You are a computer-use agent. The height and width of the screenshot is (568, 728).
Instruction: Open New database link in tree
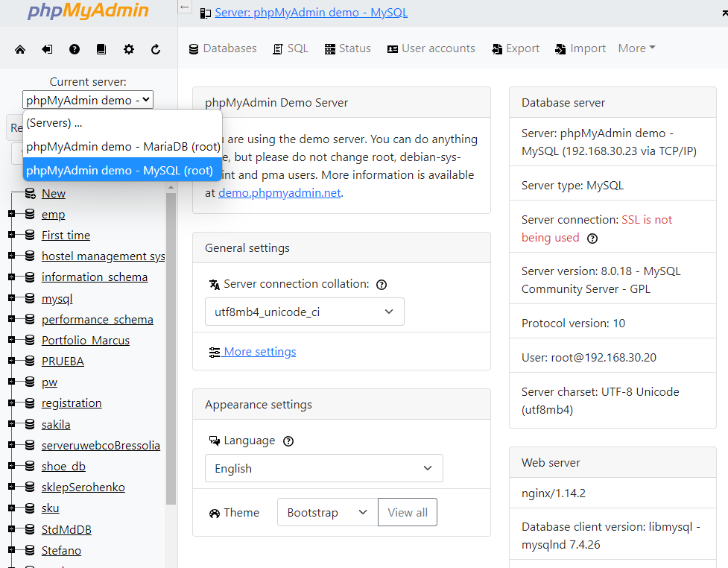click(54, 194)
